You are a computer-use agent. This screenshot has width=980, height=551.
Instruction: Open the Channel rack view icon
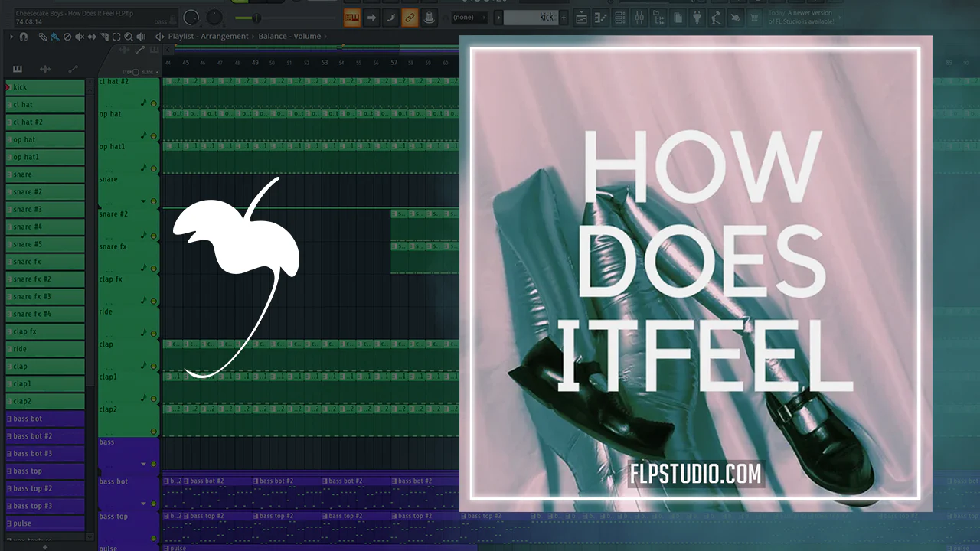[x=620, y=17]
